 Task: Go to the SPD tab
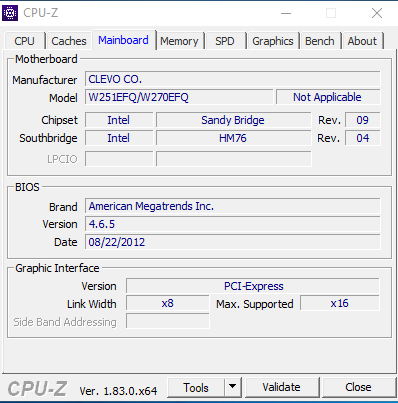tap(225, 41)
